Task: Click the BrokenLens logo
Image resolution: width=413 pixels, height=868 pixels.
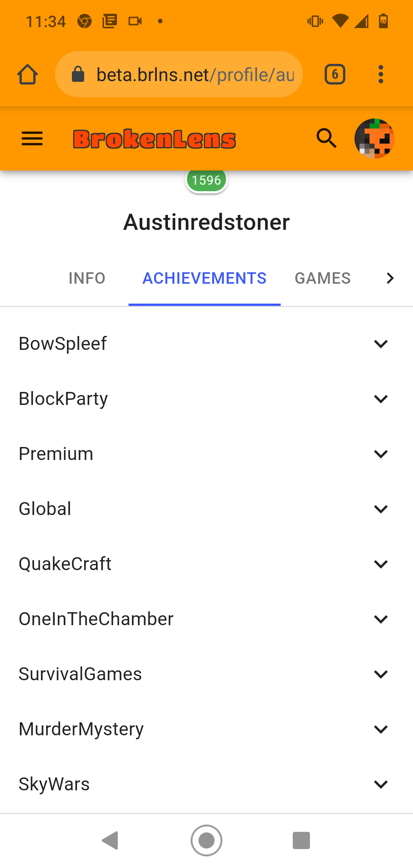Action: tap(154, 139)
